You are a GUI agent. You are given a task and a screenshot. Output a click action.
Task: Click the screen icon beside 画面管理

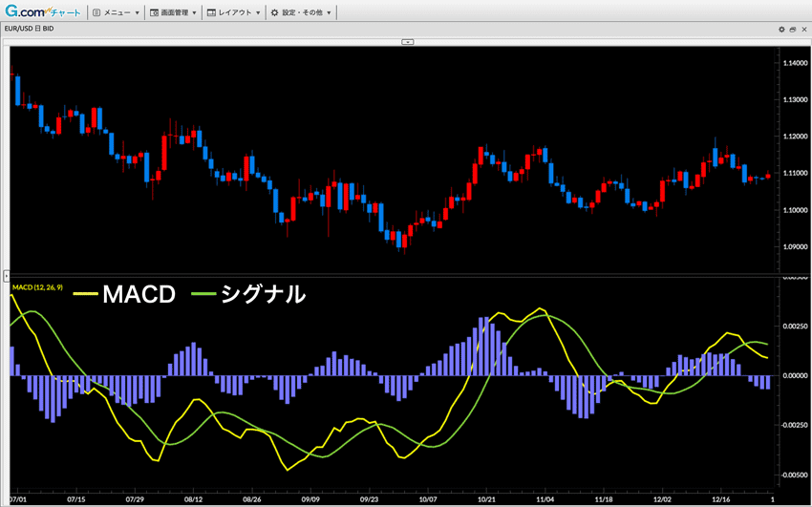tap(153, 13)
